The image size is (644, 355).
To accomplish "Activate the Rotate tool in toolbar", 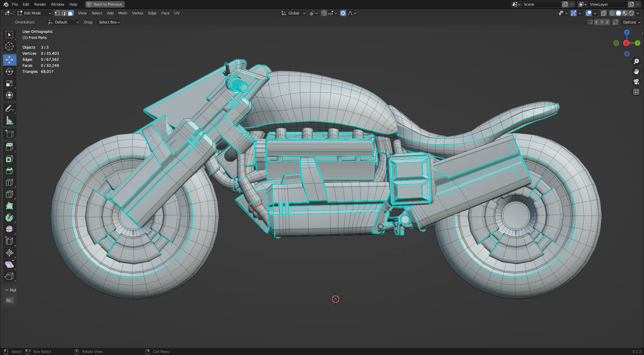I will [9, 72].
